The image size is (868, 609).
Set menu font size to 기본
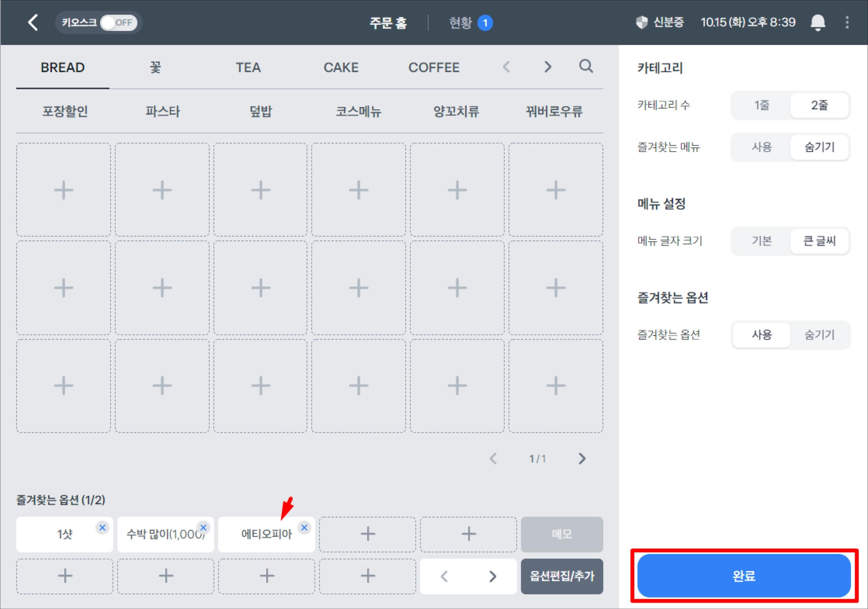click(761, 241)
